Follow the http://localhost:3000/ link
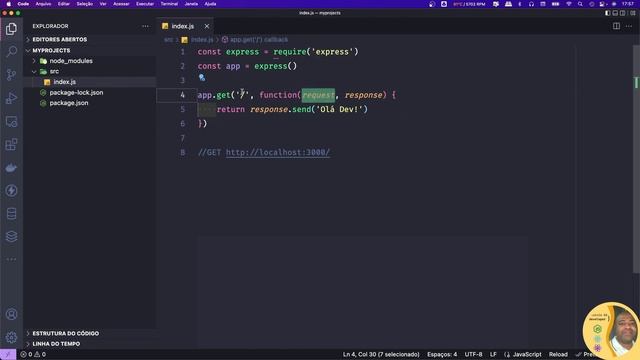 278,152
